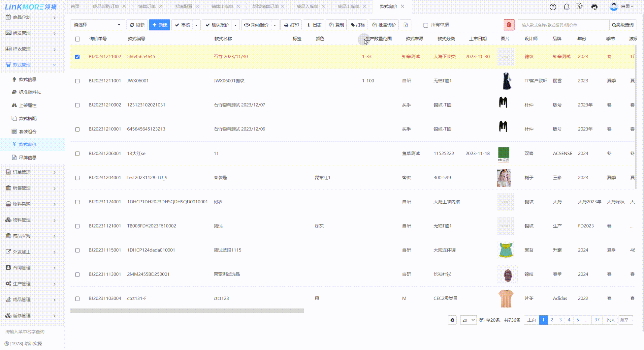Open table settings gear icon
The width and height of the screenshot is (644, 350).
(452, 320)
